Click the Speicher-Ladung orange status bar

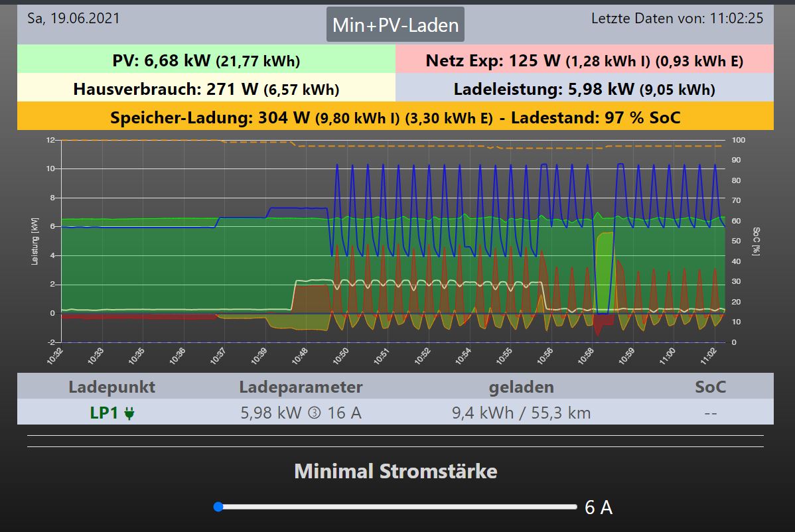click(395, 117)
